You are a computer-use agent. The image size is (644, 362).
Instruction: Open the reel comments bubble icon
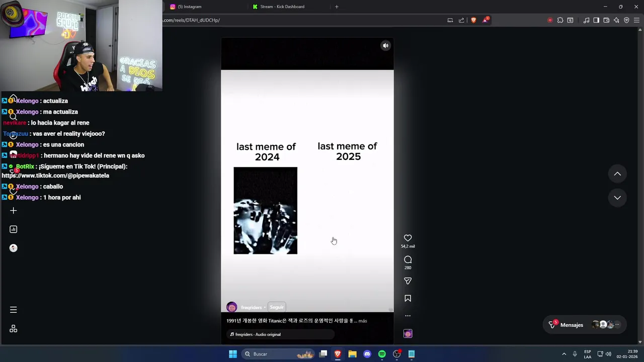408,260
